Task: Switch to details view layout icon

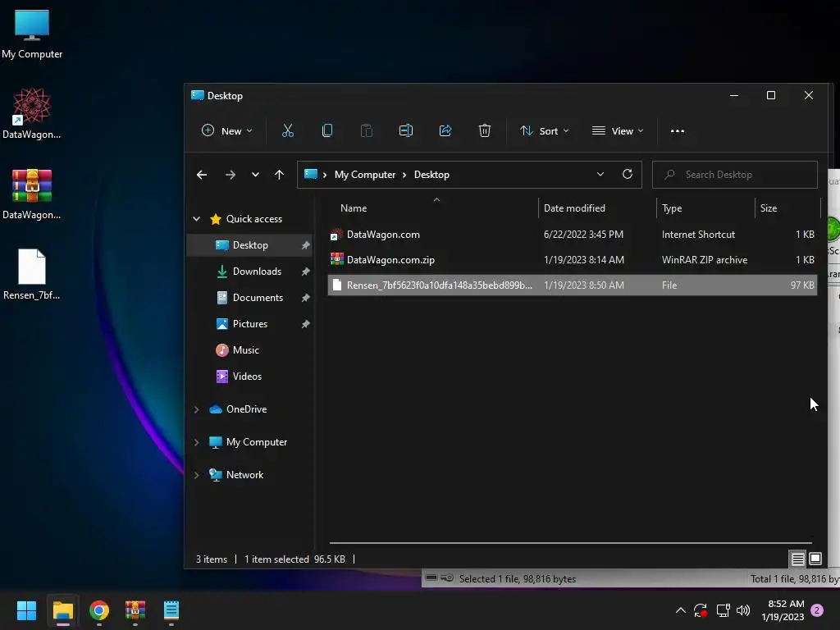Action: coord(797,559)
